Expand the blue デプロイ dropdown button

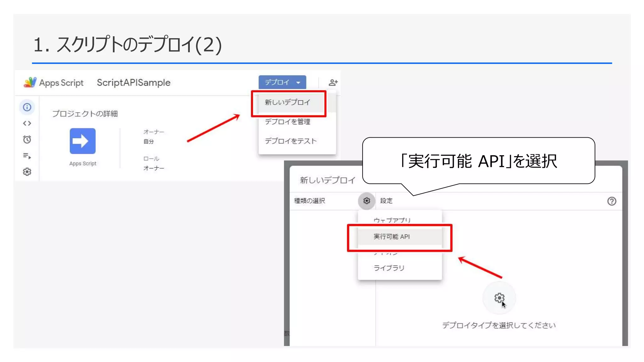(282, 82)
